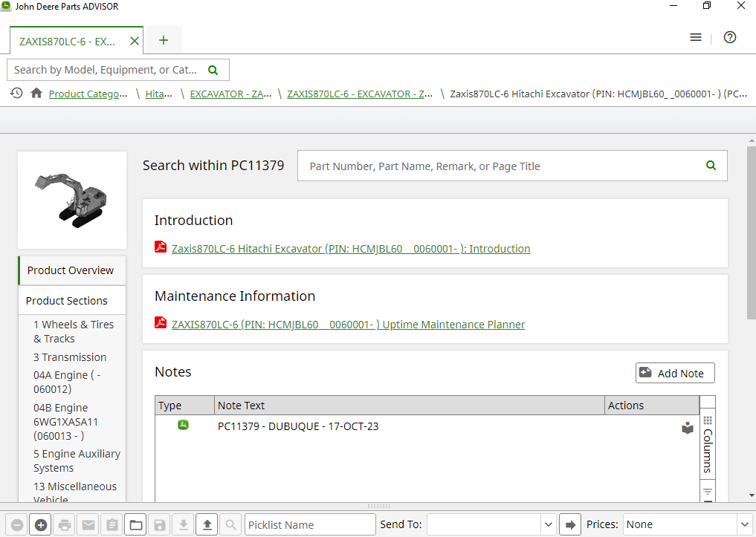756x537 pixels.
Task: Go to home via breadcrumb house icon
Action: pyautogui.click(x=36, y=94)
